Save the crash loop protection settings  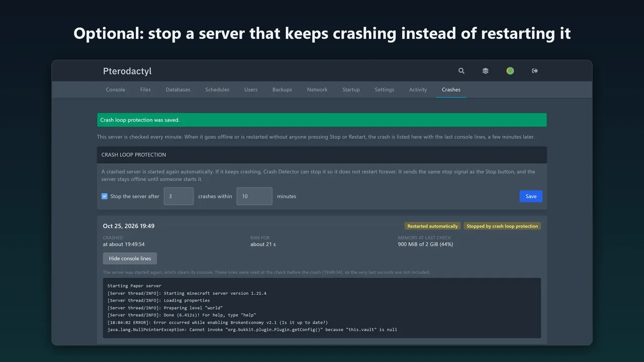tap(531, 196)
